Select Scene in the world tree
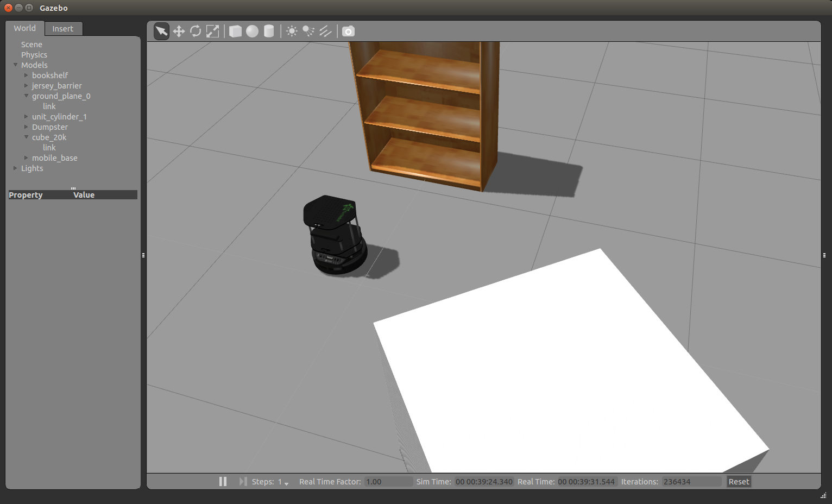The image size is (832, 504). pyautogui.click(x=31, y=45)
